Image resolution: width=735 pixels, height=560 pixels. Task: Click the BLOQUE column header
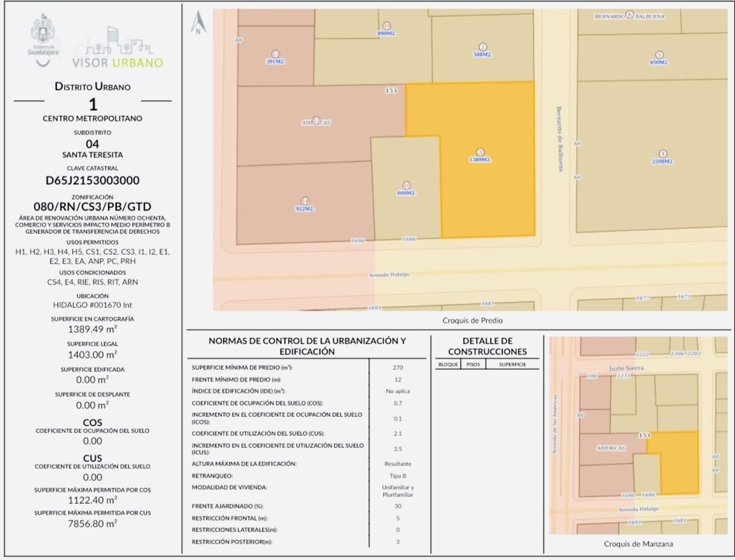click(448, 365)
